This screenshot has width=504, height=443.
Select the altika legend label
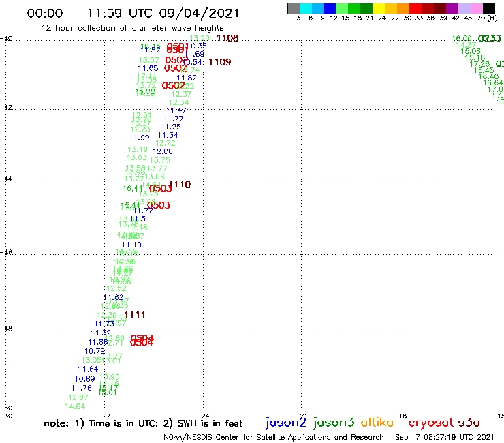click(x=377, y=422)
